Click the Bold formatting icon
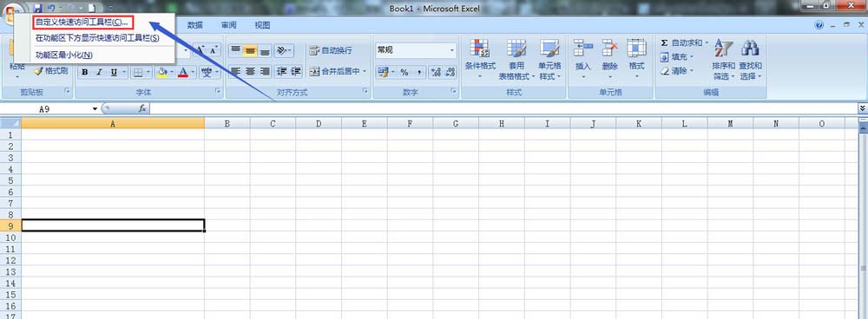This screenshot has height=319, width=868. [85, 72]
